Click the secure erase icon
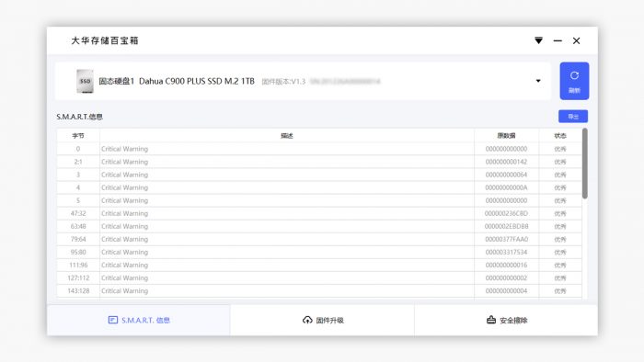 [490, 320]
